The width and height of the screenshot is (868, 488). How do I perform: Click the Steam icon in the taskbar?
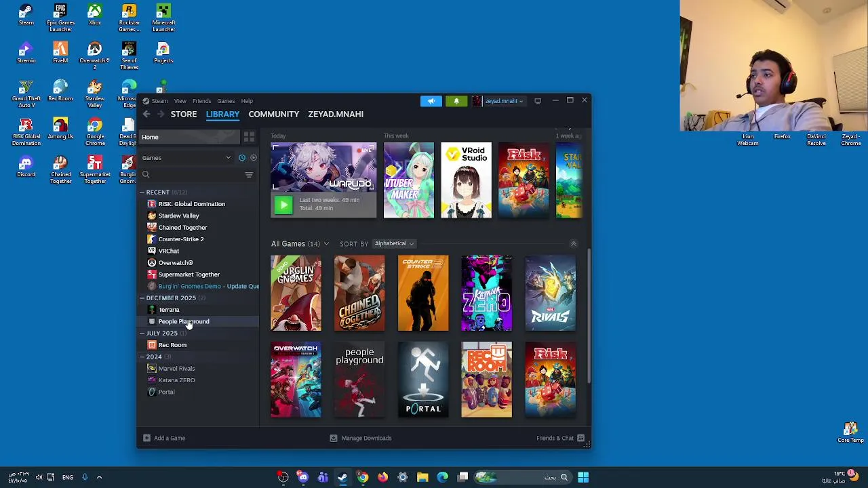coord(342,477)
